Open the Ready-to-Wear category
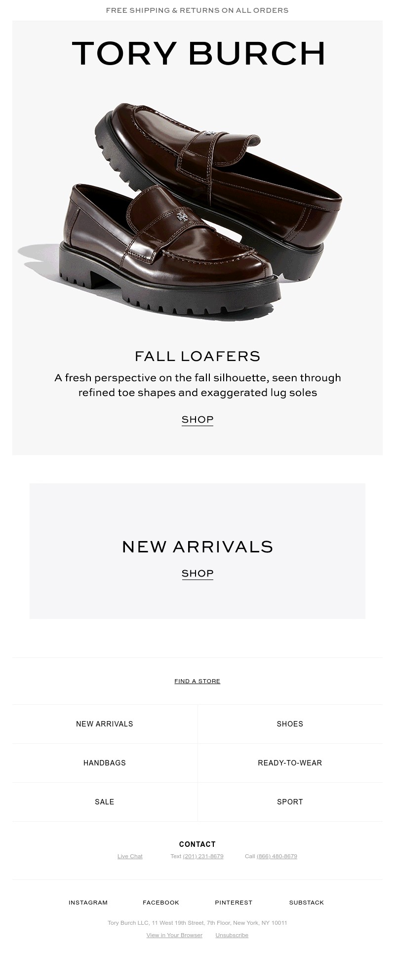395x980 pixels. tap(290, 763)
